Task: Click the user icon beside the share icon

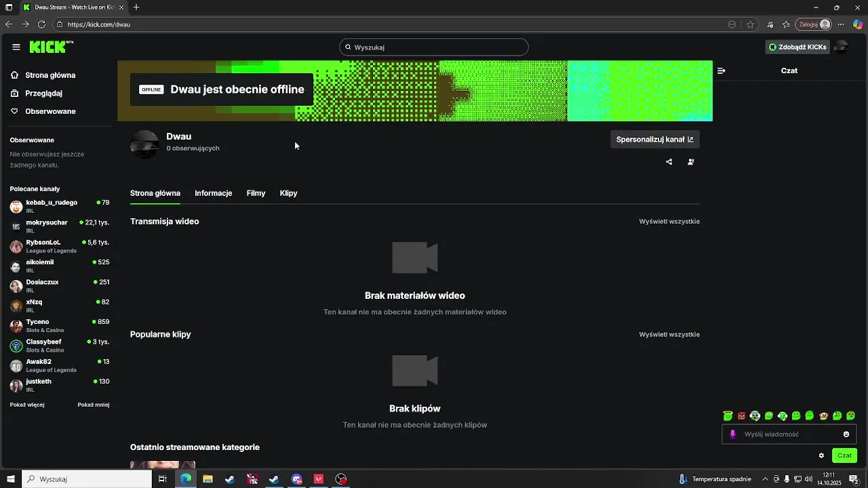Action: pyautogui.click(x=691, y=162)
